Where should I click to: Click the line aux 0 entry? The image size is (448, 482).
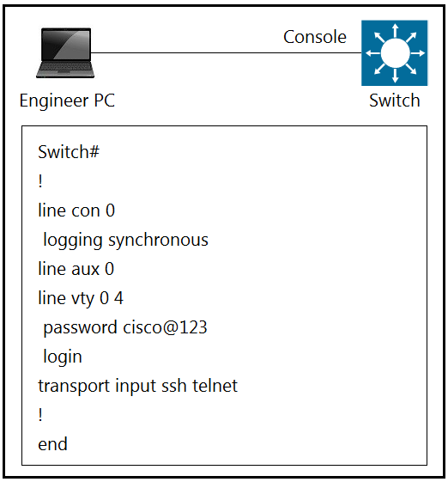click(76, 269)
